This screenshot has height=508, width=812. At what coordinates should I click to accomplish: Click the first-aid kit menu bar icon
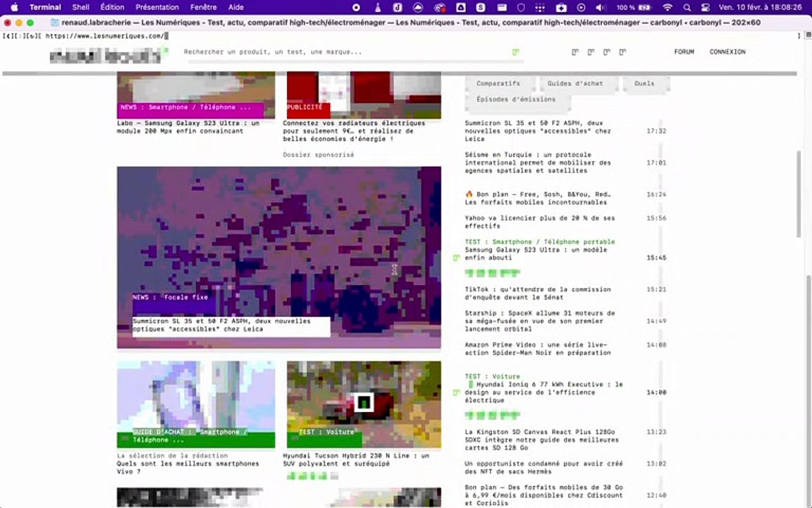click(561, 7)
